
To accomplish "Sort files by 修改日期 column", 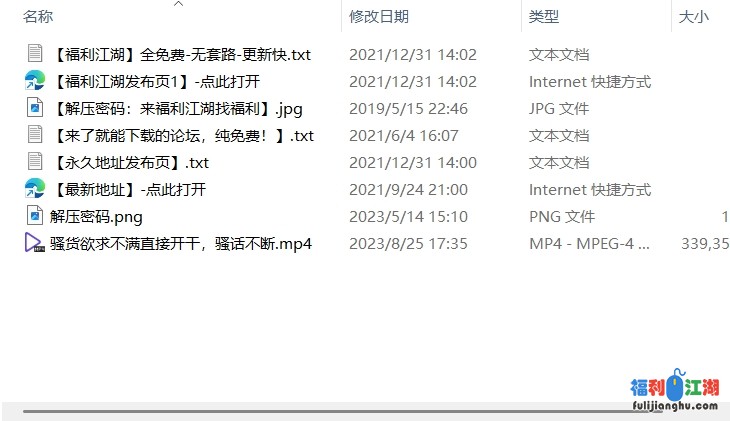I will point(379,17).
